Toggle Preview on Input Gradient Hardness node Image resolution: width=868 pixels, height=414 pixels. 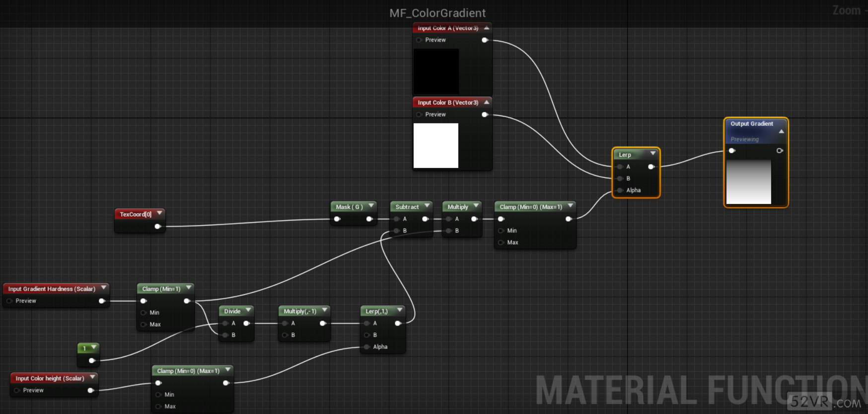9,301
